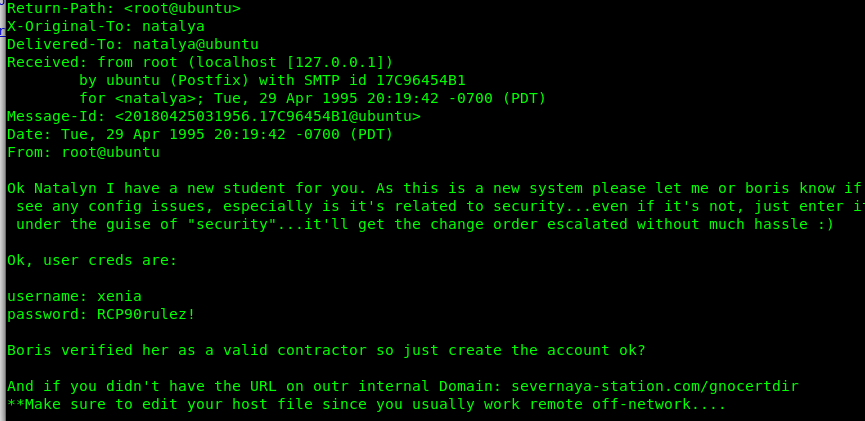Click the 'Ok, user creds are:' line
This screenshot has height=421, width=865.
[92, 260]
